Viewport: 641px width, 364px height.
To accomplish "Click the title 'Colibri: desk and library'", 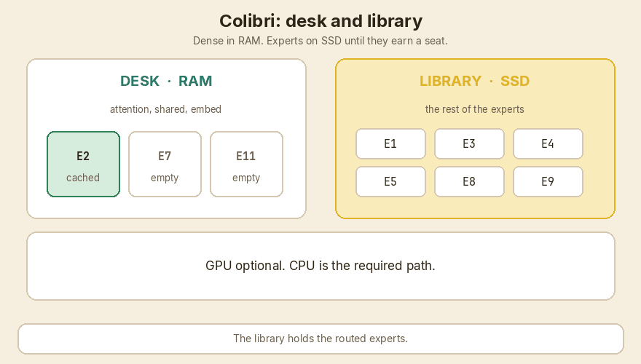I will 321,21.
